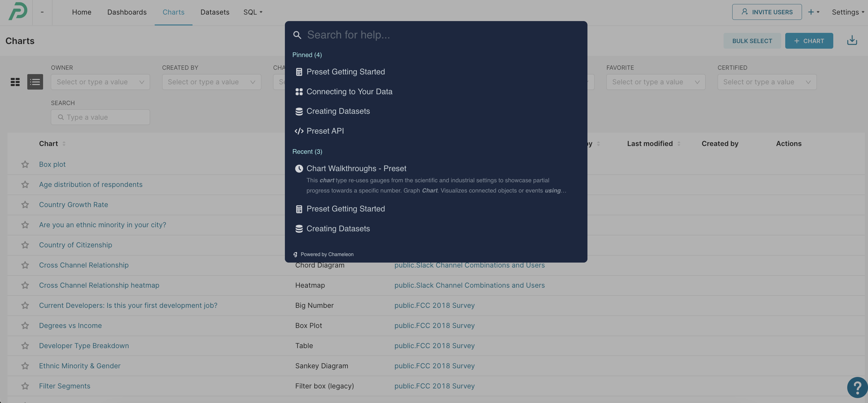Open Slack Channel Combinations dataset in Heatmap row
The image size is (868, 403).
(469, 286)
